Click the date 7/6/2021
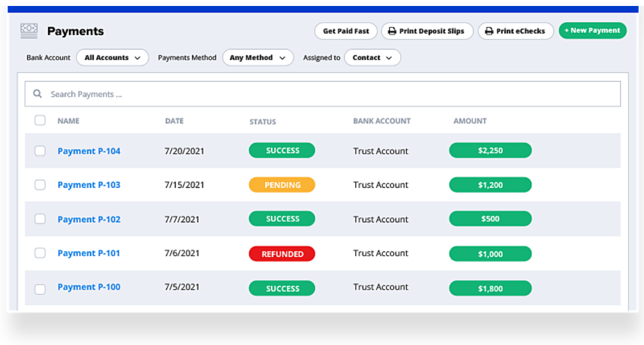The width and height of the screenshot is (644, 345). (182, 253)
